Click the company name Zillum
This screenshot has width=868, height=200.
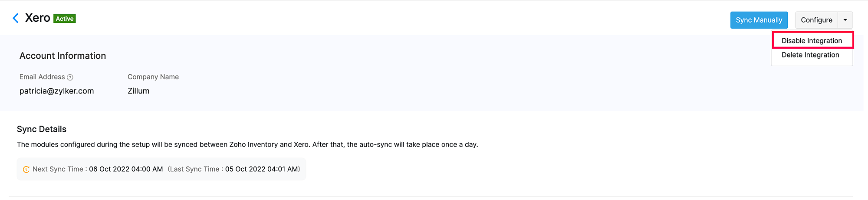tap(138, 91)
